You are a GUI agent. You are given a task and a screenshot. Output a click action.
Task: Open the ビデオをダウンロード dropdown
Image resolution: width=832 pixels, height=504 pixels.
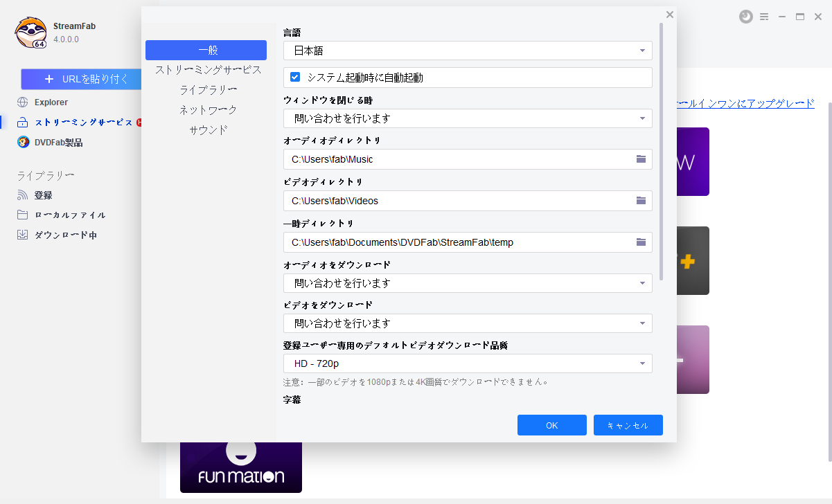(468, 323)
